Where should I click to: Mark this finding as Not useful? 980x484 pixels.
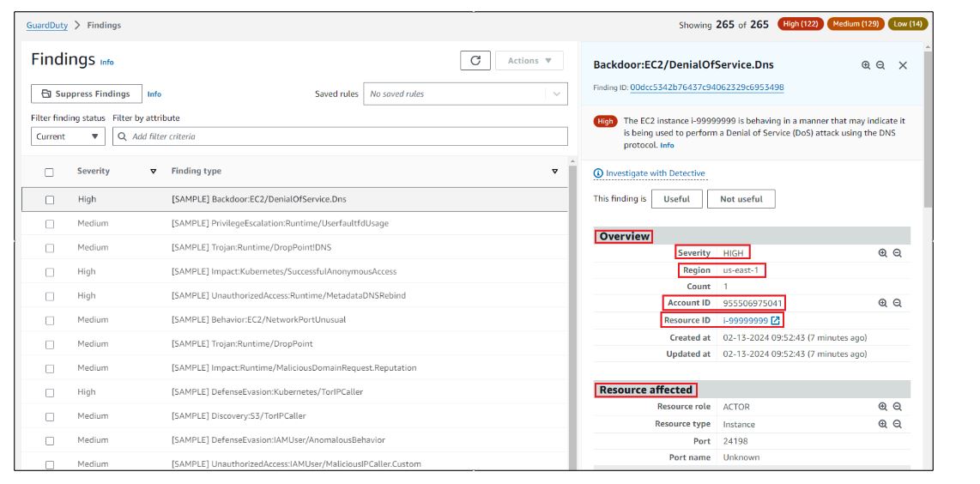tap(741, 199)
